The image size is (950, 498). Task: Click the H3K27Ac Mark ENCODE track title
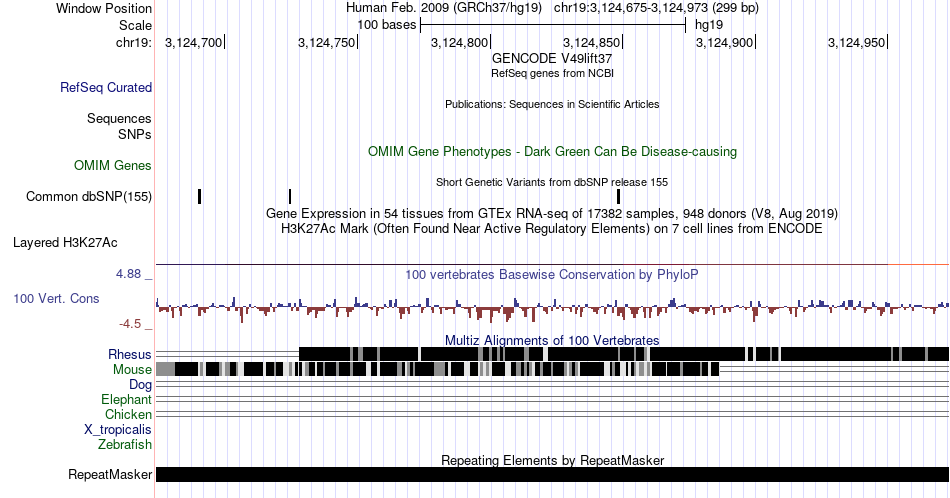(x=552, y=228)
